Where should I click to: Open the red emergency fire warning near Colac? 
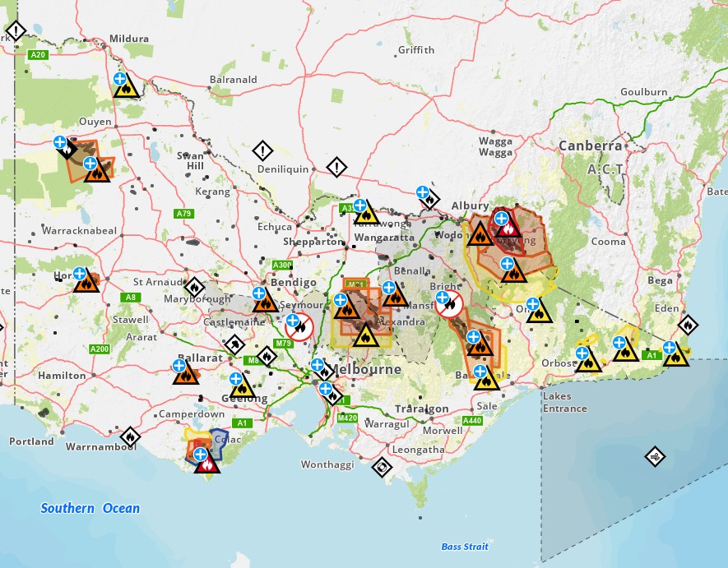click(207, 464)
